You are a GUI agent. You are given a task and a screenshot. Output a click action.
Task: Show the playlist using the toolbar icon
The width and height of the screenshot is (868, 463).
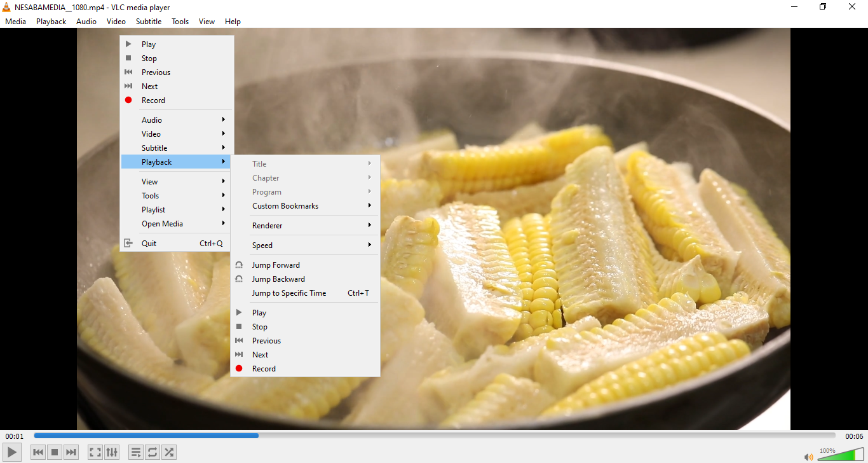tap(135, 452)
